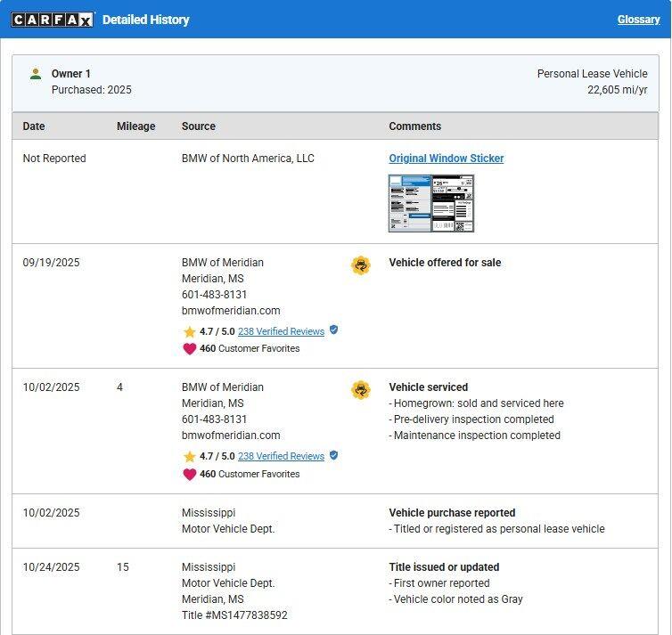Click the 10/24/2025 date cell
This screenshot has height=635, width=672.
click(x=51, y=567)
